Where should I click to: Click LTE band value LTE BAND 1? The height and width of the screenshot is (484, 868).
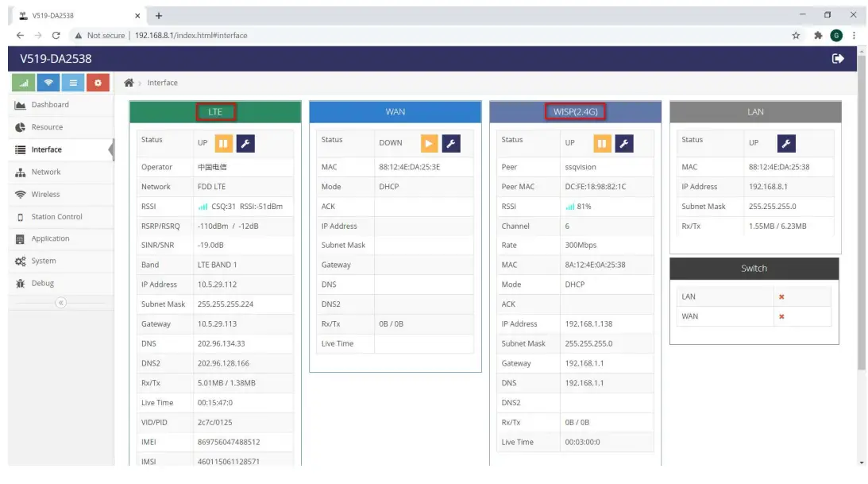pos(217,265)
